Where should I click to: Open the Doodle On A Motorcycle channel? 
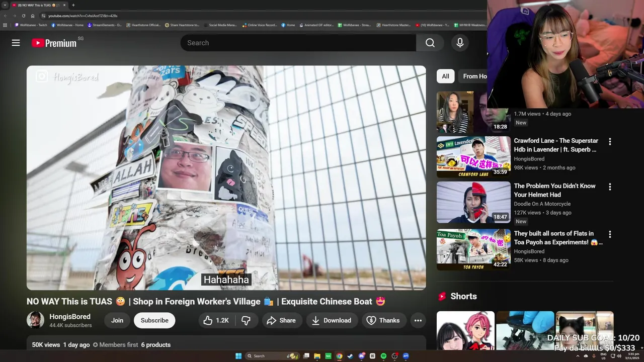click(x=542, y=204)
